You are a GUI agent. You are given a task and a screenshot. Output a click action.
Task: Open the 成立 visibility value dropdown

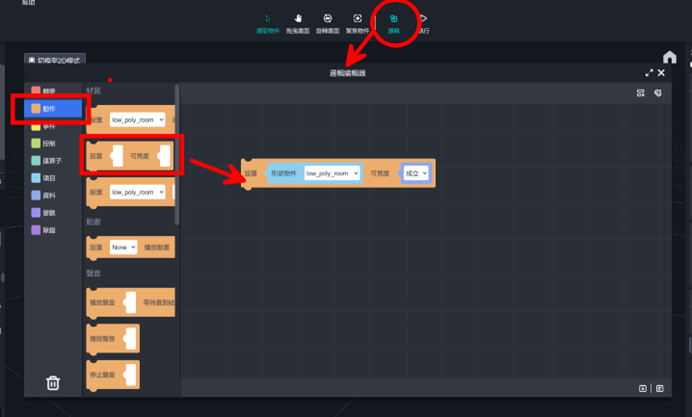[415, 173]
